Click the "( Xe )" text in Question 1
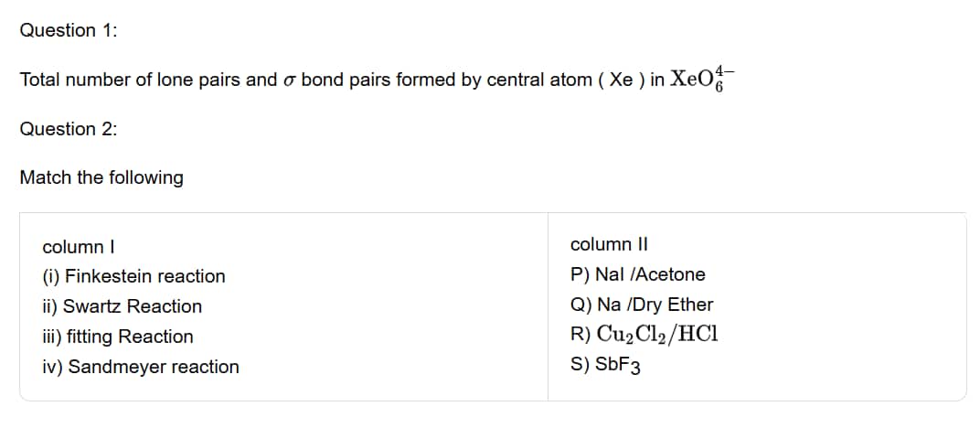The image size is (980, 428). pos(621,80)
